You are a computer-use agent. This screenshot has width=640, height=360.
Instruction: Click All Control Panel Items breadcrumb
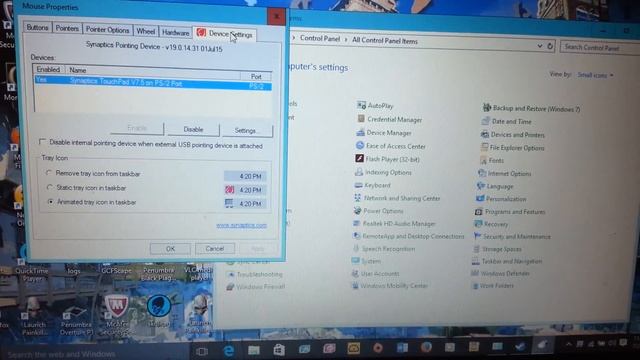tap(384, 40)
